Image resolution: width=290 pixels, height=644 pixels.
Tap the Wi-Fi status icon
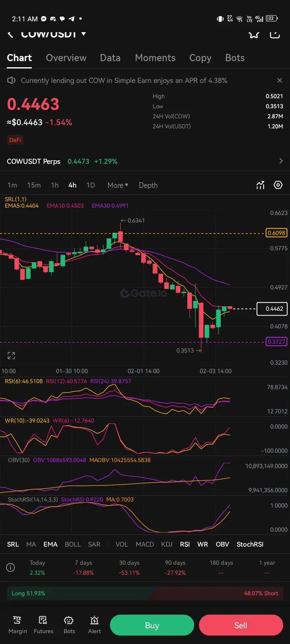239,19
